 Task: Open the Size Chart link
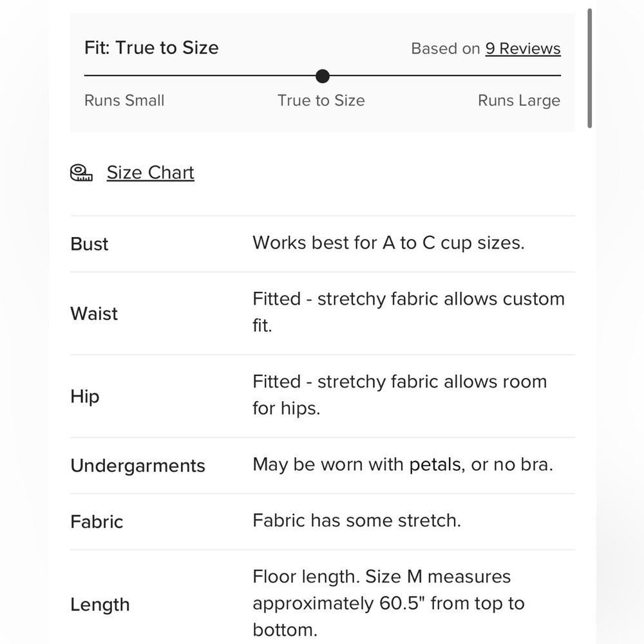coord(150,173)
